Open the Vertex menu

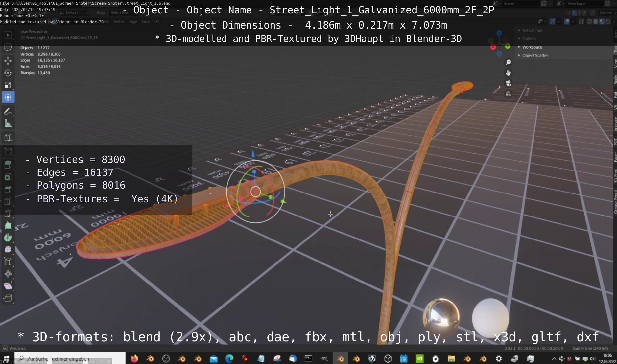pos(119,22)
